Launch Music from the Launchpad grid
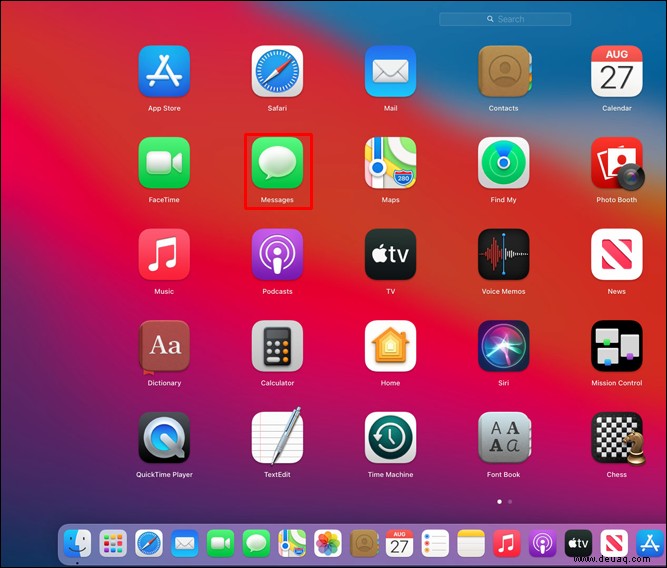 point(164,254)
